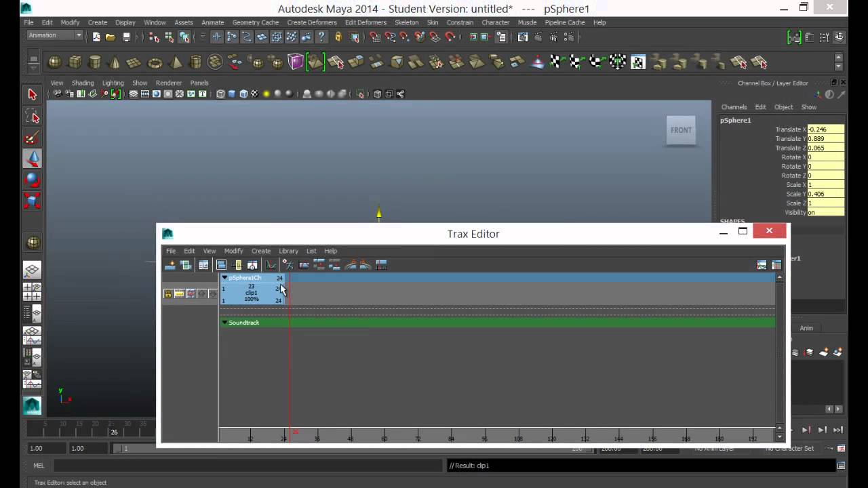This screenshot has width=868, height=488.
Task: Click the Scale Y attribute label
Action: point(796,194)
